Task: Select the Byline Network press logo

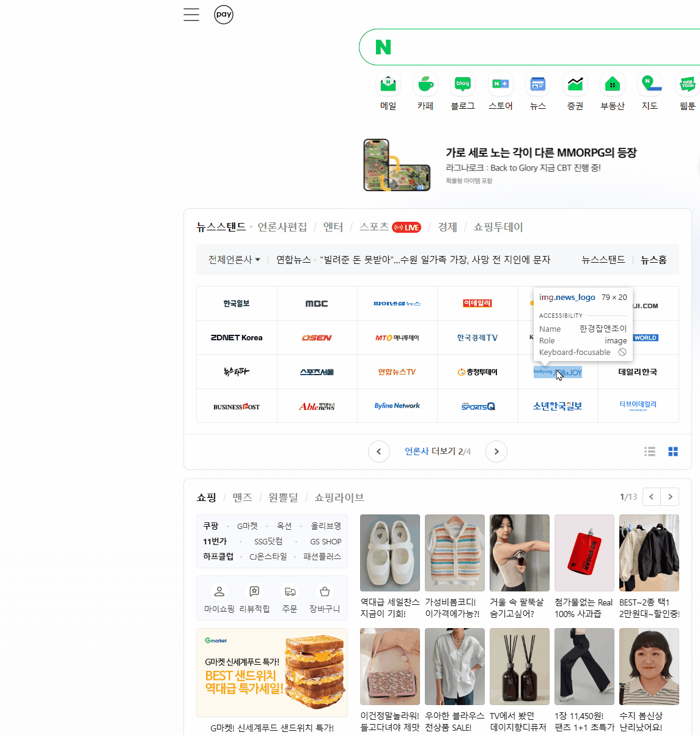Action: click(397, 406)
